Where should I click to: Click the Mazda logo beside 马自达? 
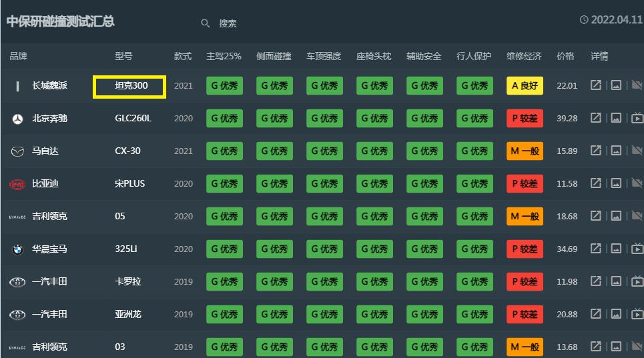tap(17, 152)
